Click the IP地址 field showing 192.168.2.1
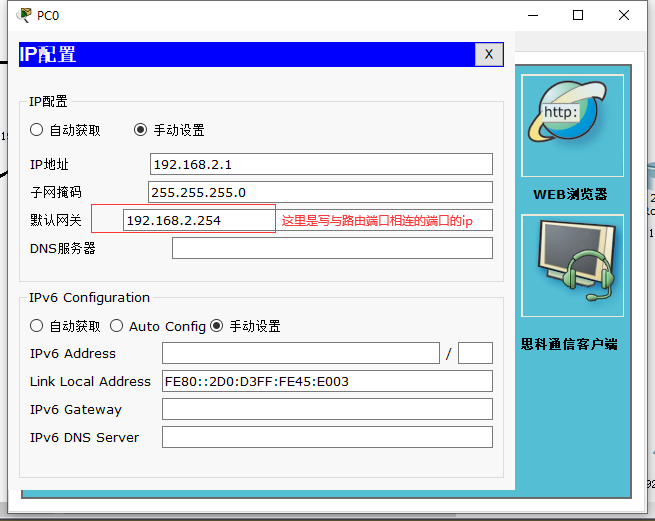The height and width of the screenshot is (521, 655). (x=321, y=164)
